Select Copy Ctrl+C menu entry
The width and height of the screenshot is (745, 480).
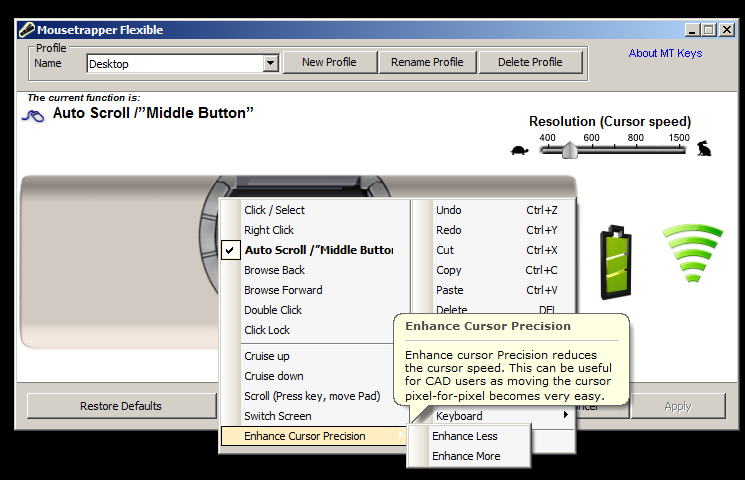(x=494, y=270)
